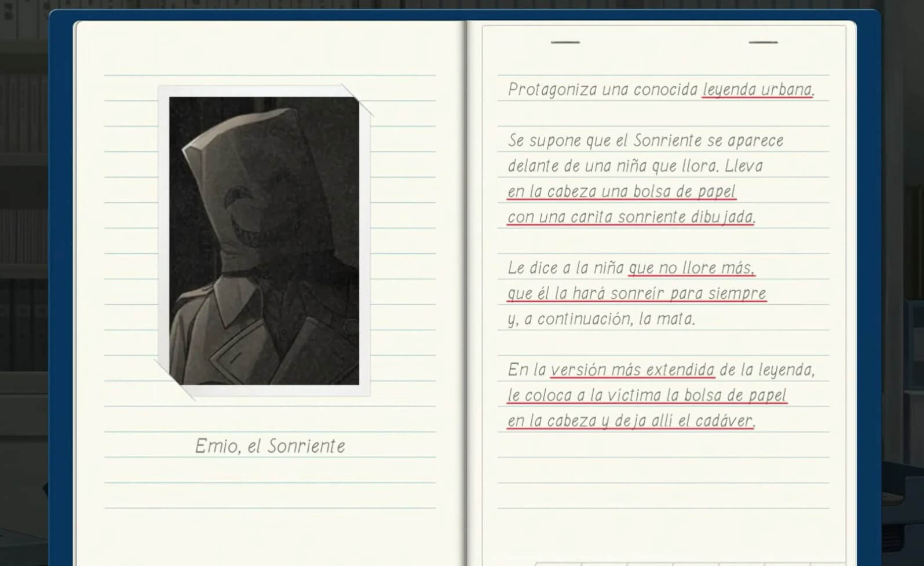Select the text 'y, a continuación, la mata.'
924x566 pixels.
pyautogui.click(x=601, y=319)
